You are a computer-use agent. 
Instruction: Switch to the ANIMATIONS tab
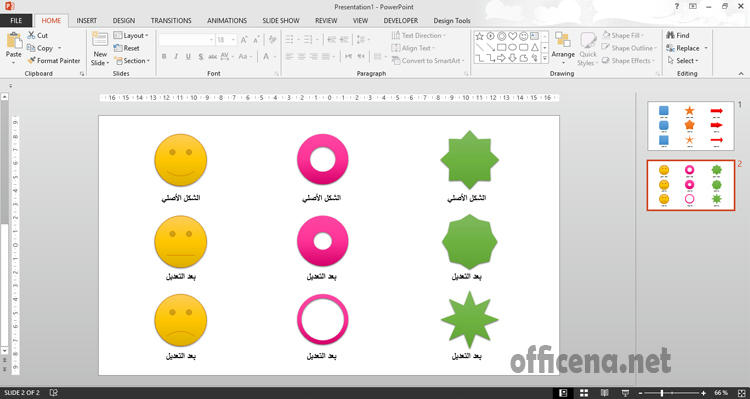click(227, 21)
